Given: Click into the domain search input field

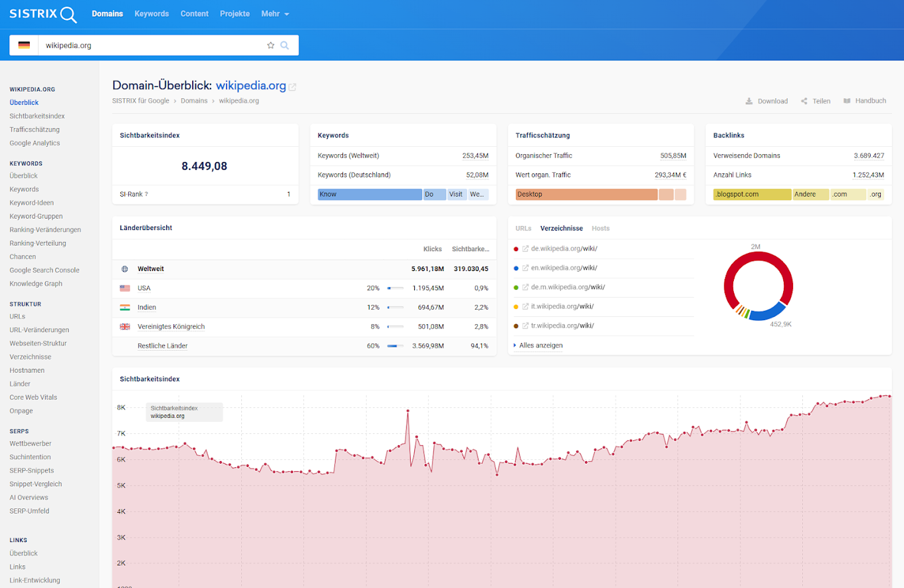Looking at the screenshot, I should point(153,45).
